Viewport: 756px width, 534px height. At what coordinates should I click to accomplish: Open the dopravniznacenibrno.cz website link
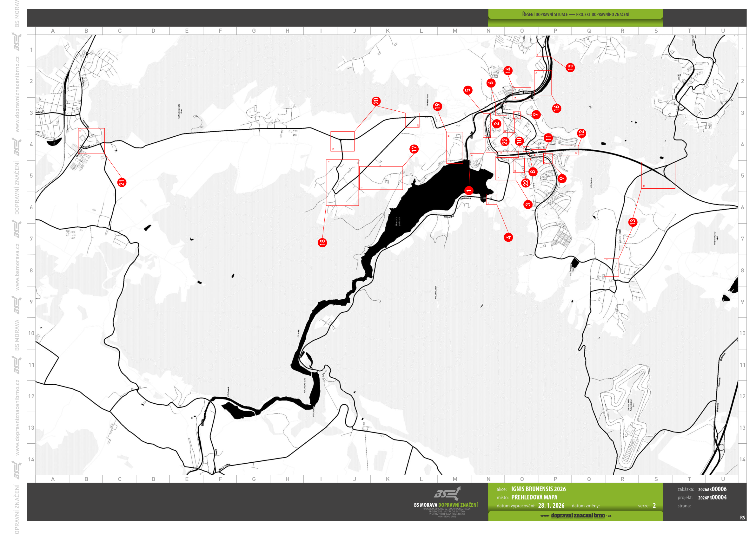(x=575, y=515)
